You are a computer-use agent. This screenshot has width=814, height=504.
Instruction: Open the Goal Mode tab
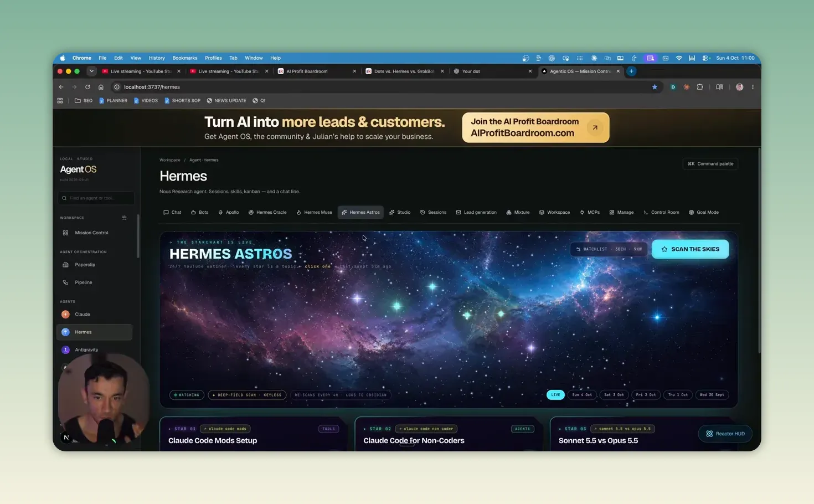(704, 212)
